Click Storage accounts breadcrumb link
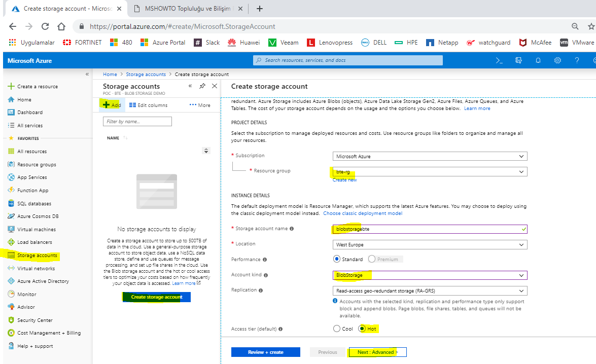Viewport: 596px width, 364px height. 146,75
